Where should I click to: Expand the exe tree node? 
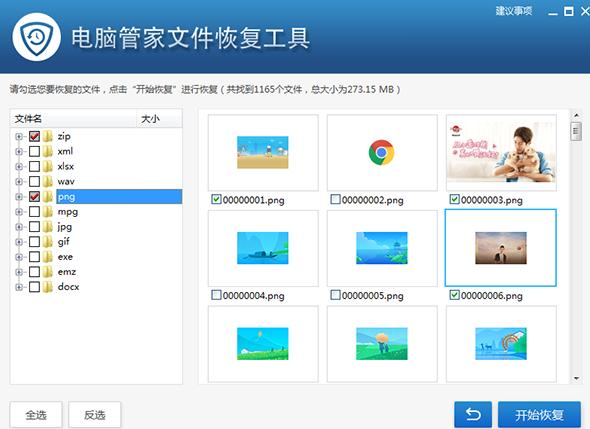point(18,257)
